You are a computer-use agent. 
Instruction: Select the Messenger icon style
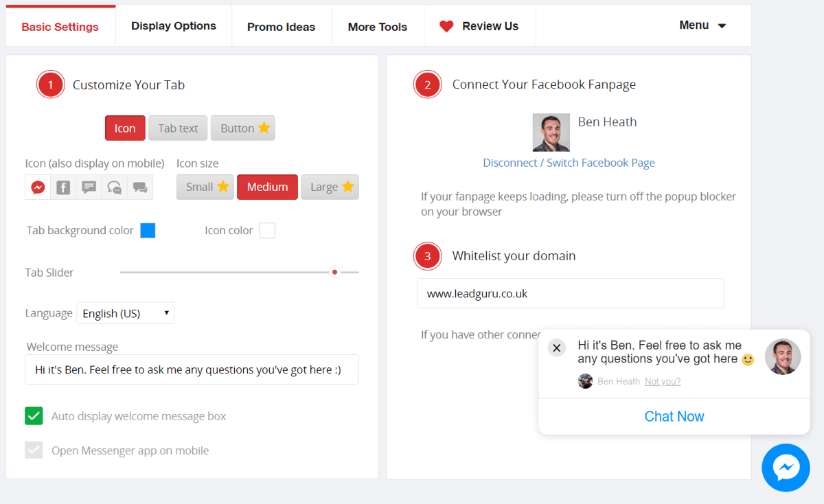click(38, 187)
